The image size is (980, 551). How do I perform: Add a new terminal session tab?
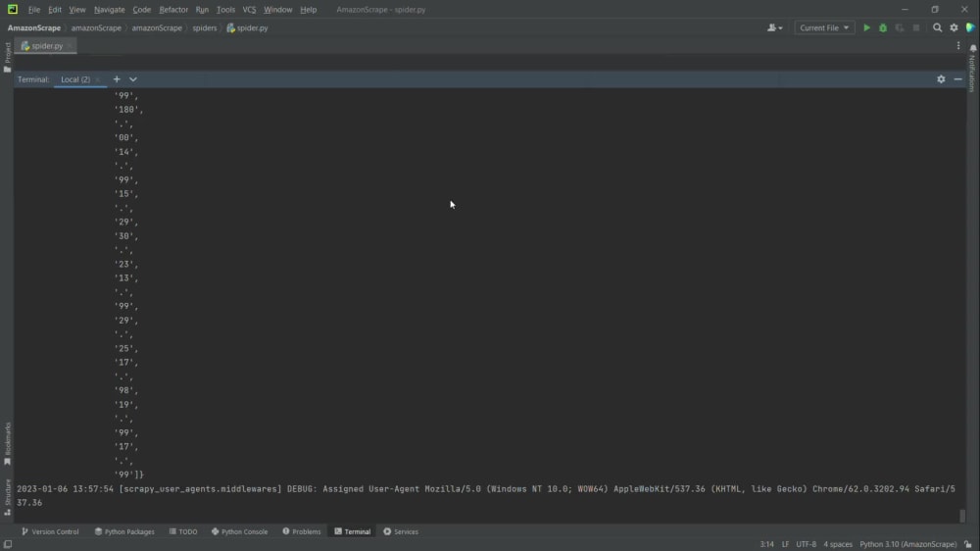tap(117, 79)
